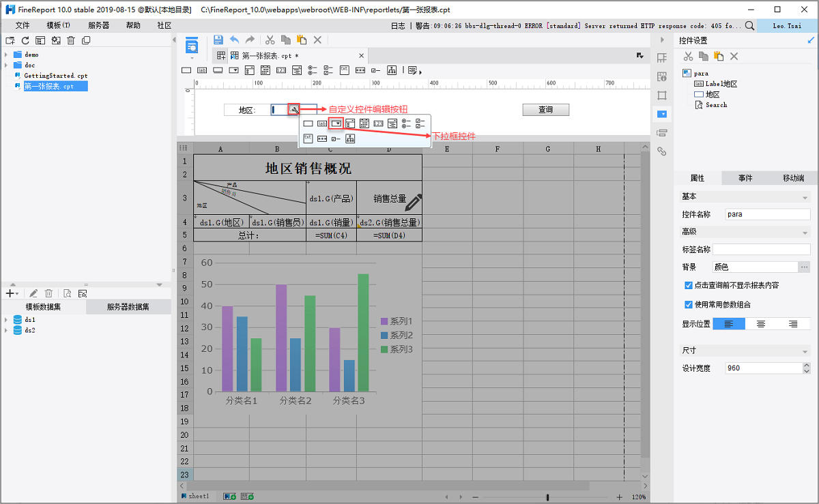Open the template list dropdown at the tab bar's right end
Screen dimensions: 819x504
pos(640,55)
